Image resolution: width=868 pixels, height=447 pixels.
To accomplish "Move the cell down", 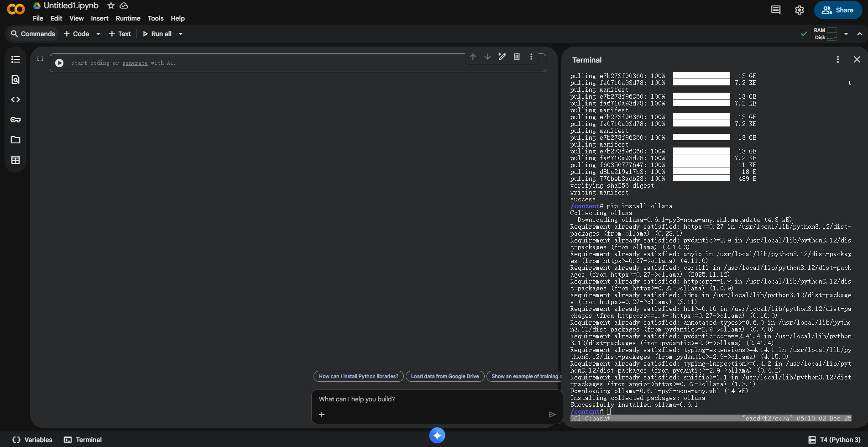I will click(487, 57).
